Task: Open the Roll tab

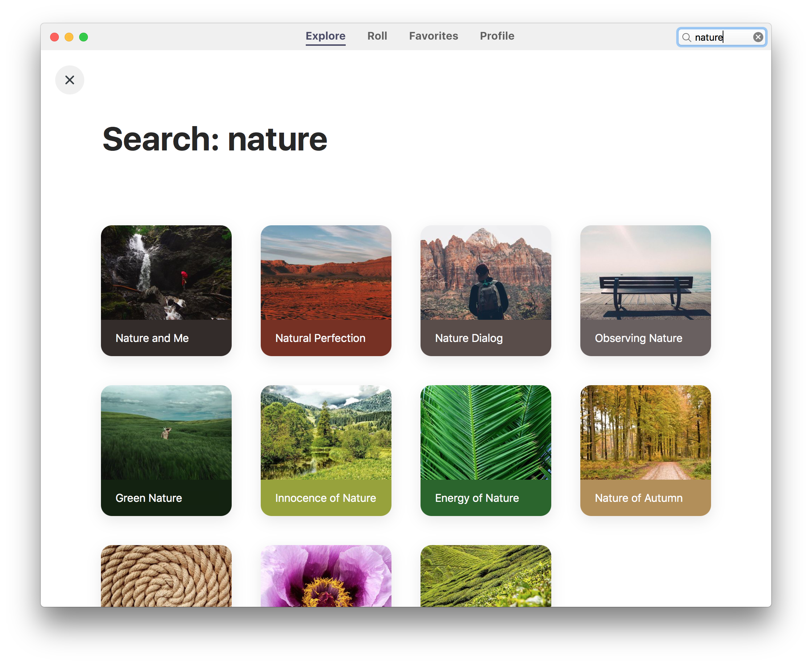Action: click(377, 36)
